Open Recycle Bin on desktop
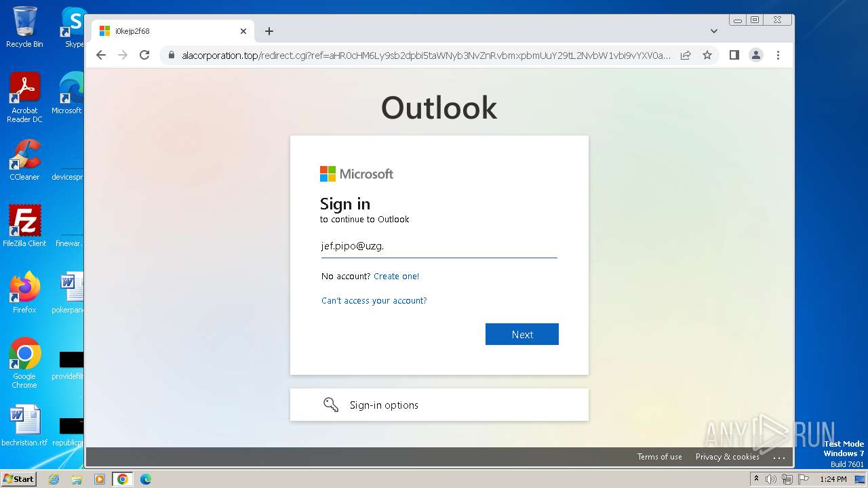This screenshot has height=488, width=868. coord(24,27)
